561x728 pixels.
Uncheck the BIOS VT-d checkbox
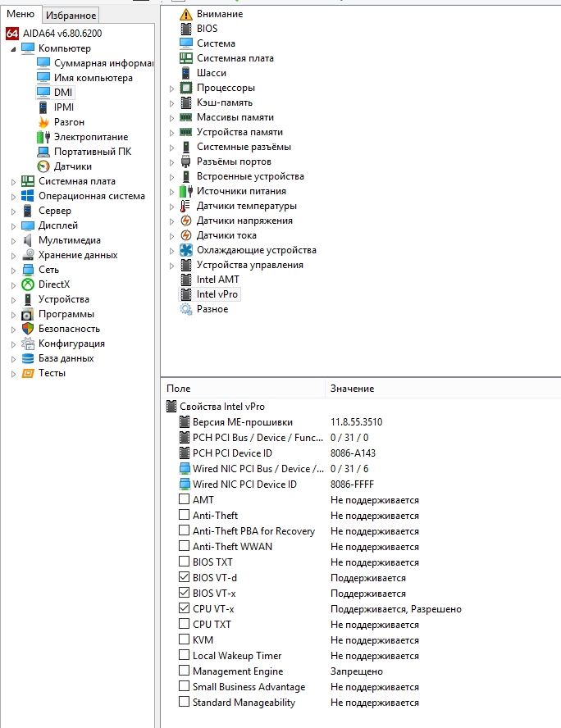click(x=184, y=577)
